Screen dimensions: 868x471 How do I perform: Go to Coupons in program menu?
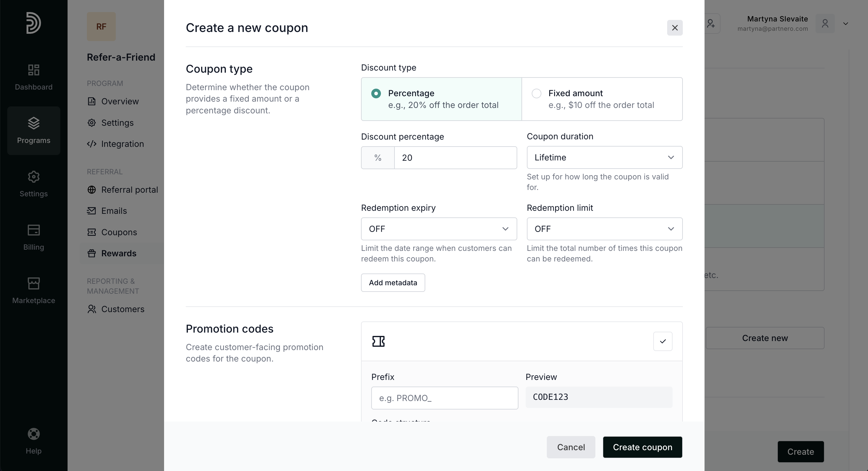(119, 232)
